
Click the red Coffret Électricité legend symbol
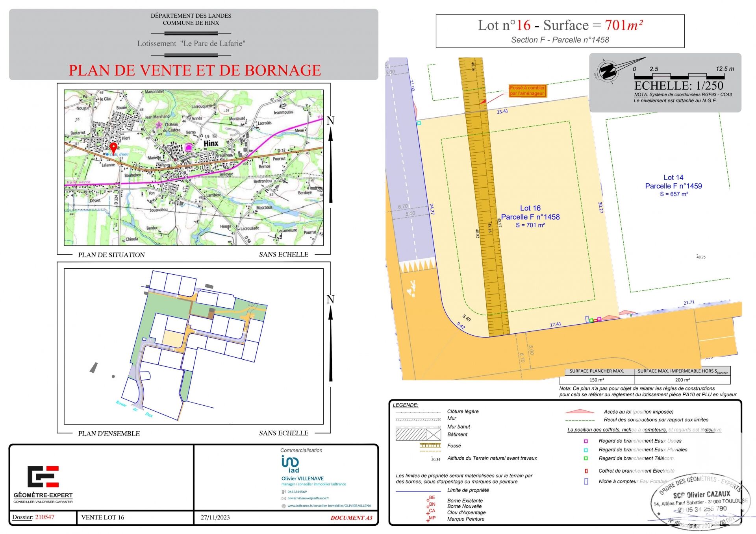point(586,471)
